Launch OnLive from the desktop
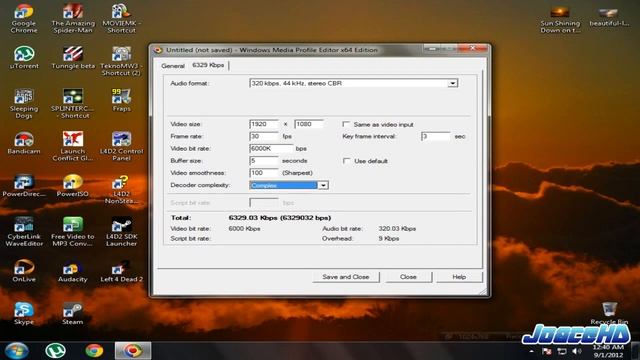The height and width of the screenshot is (360, 640). point(24,271)
